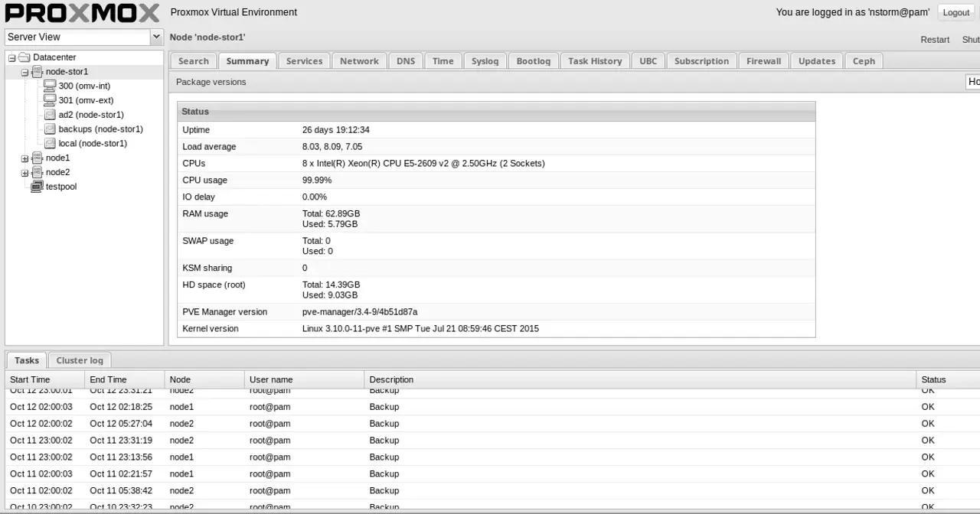The width and height of the screenshot is (980, 514).
Task: Switch to the Network tab
Action: [359, 61]
